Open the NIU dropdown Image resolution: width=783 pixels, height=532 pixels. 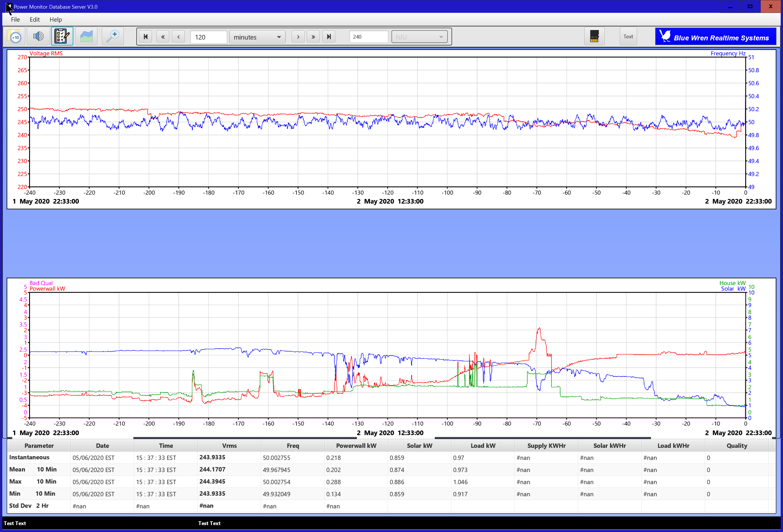(x=419, y=37)
